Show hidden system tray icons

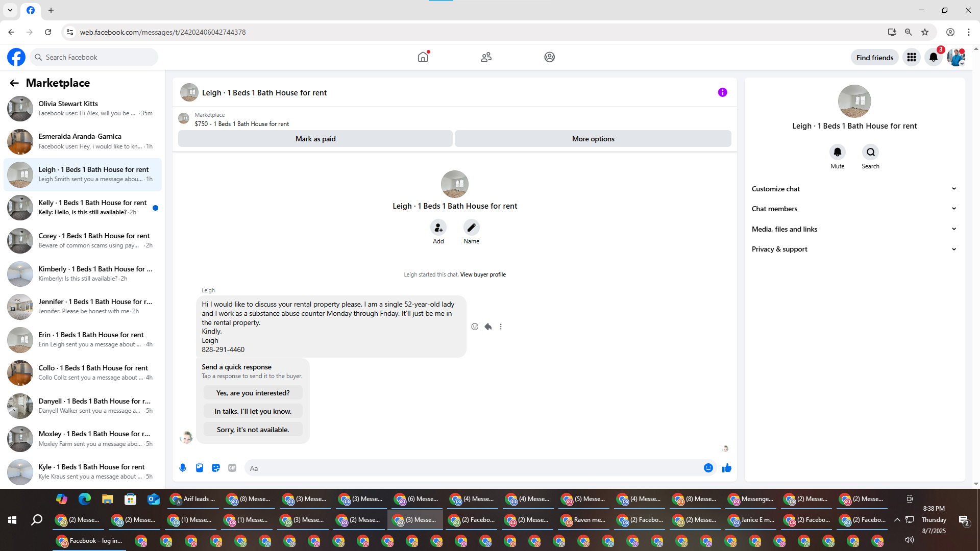tap(897, 520)
